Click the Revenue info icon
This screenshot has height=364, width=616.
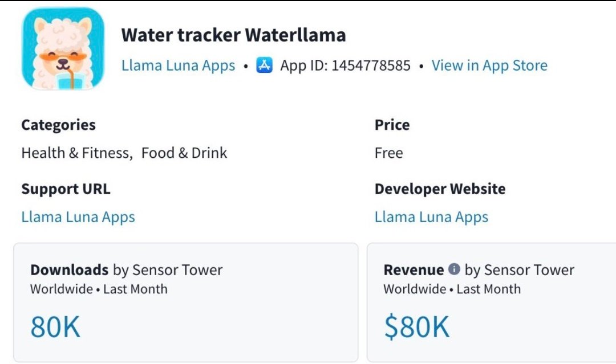click(x=454, y=269)
